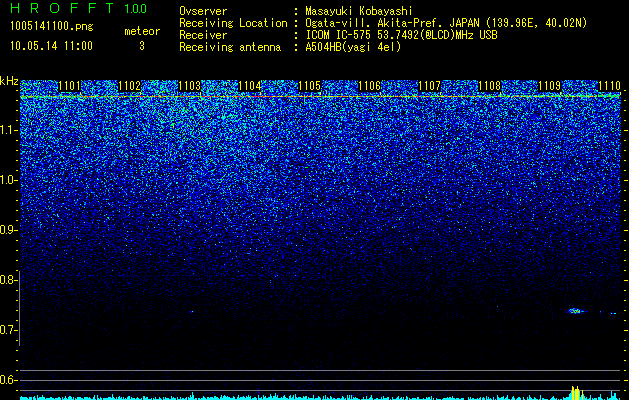
Task: Click the 1110 time marker
Action: [x=609, y=86]
